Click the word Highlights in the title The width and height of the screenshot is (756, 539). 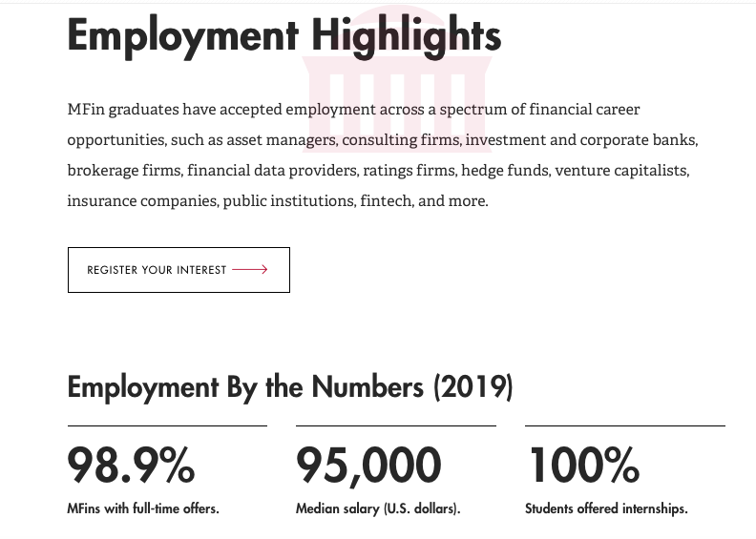(407, 35)
